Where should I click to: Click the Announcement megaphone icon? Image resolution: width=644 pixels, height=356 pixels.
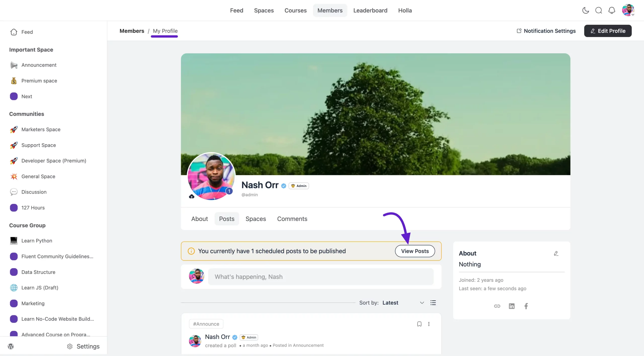tap(14, 65)
